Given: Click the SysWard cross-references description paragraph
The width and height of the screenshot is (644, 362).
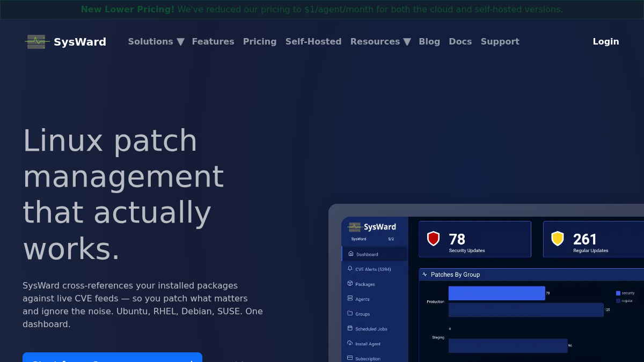Looking at the screenshot, I should 143,305.
